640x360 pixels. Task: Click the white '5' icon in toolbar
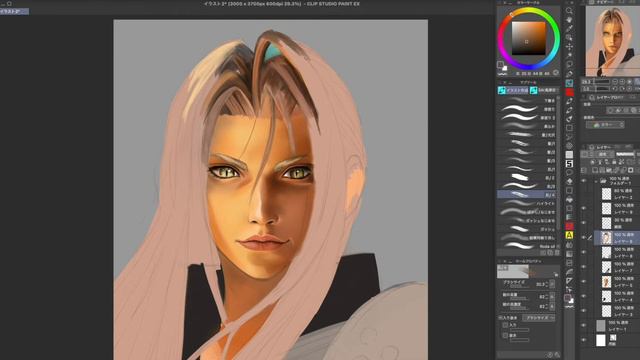[x=569, y=164]
